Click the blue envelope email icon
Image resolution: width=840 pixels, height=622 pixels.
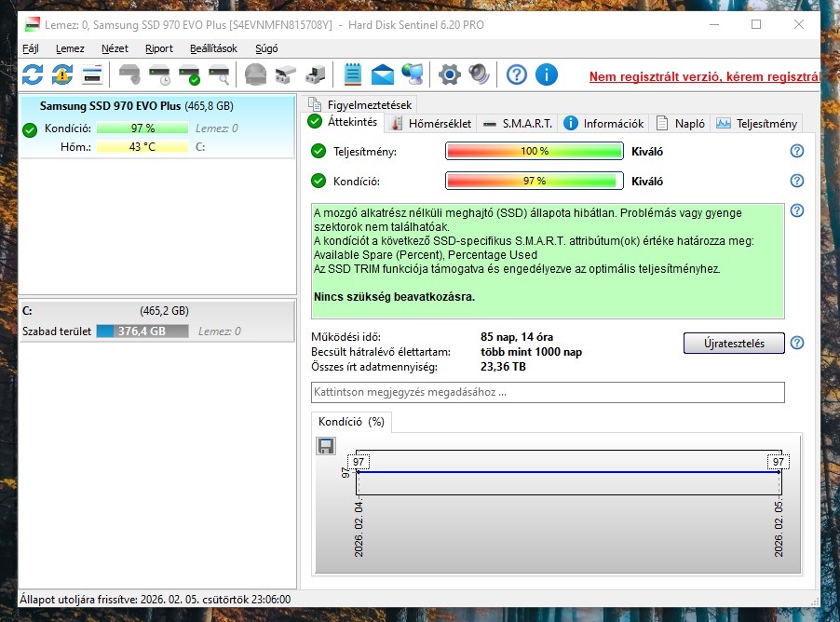coord(383,74)
